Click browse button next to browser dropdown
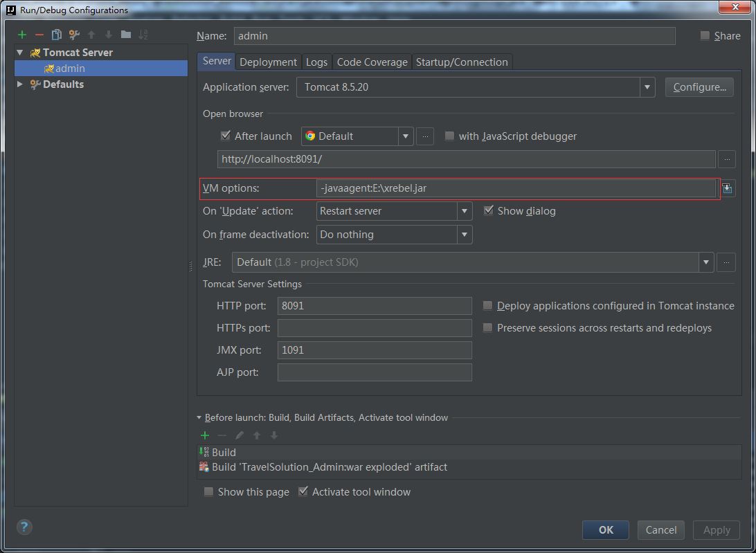756x553 pixels. pyautogui.click(x=425, y=136)
